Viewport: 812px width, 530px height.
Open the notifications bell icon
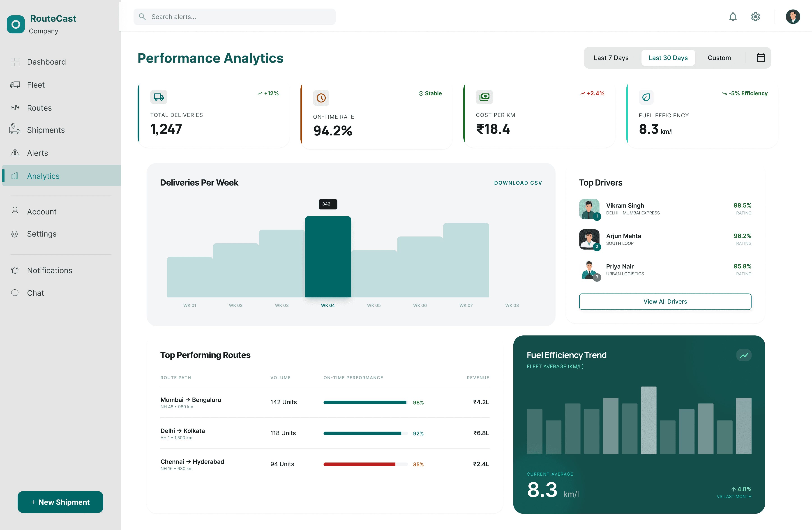click(733, 17)
